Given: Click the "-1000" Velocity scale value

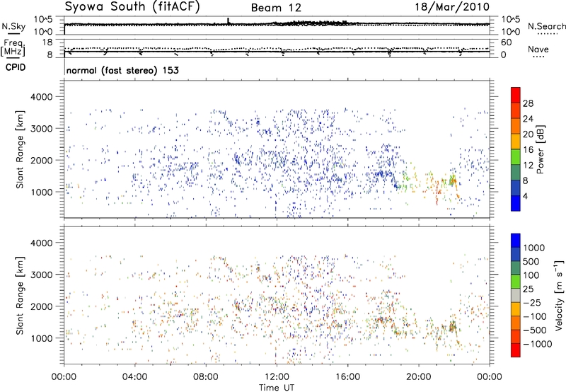Looking at the screenshot, I should tap(537, 344).
